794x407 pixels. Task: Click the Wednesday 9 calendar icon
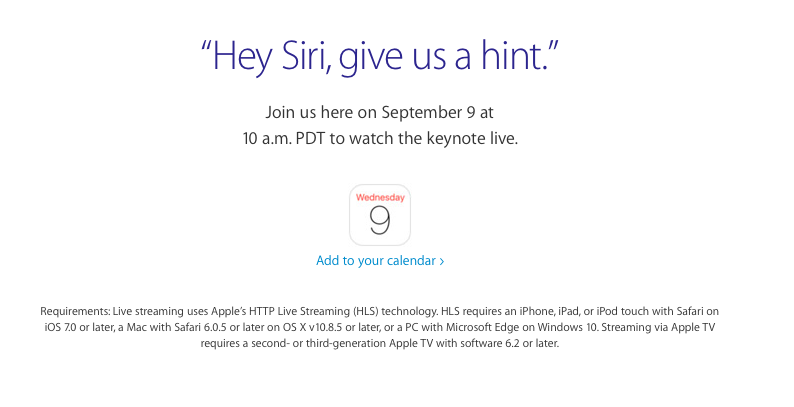coord(380,215)
